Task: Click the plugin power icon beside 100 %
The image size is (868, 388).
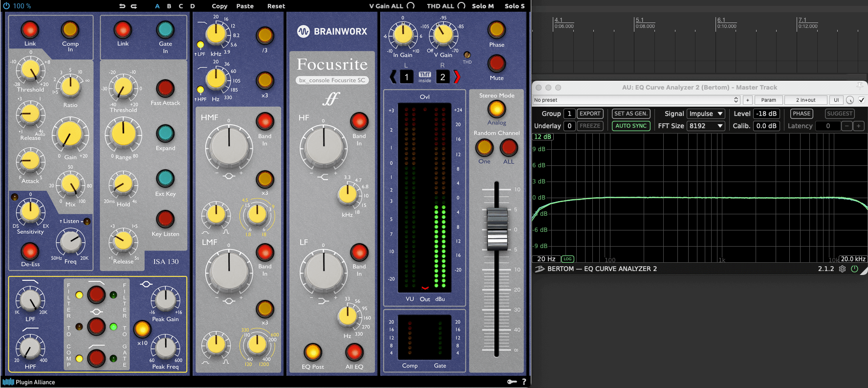Action: click(6, 6)
